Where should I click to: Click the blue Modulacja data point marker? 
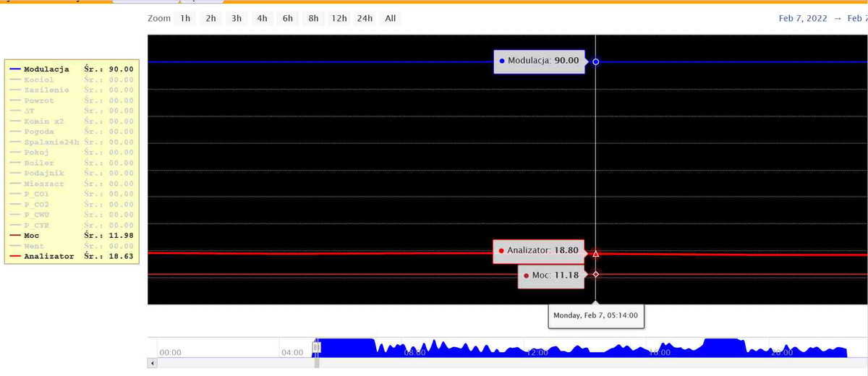(595, 61)
